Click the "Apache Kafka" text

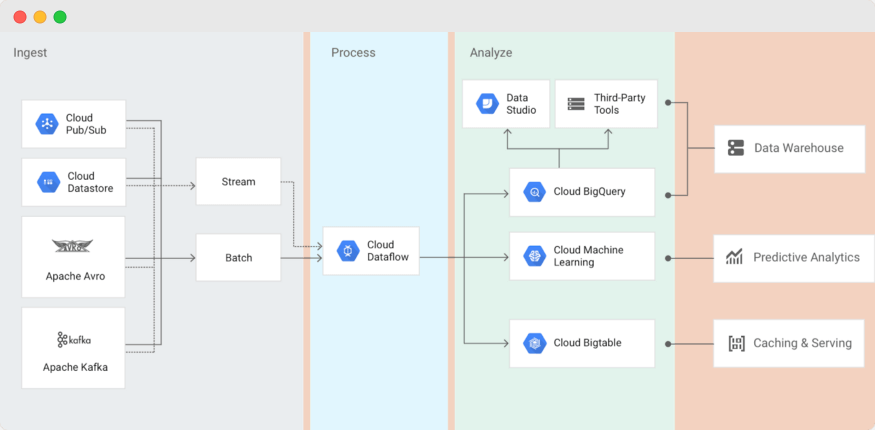point(75,368)
